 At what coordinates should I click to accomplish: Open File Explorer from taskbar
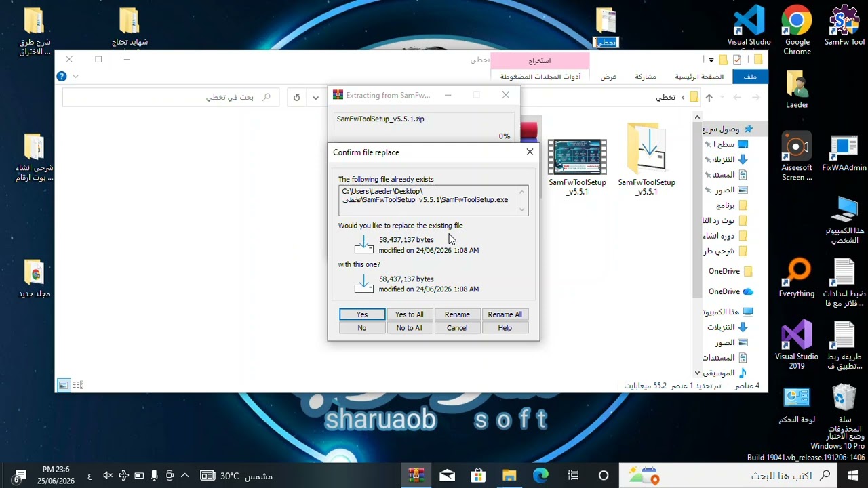pyautogui.click(x=509, y=476)
